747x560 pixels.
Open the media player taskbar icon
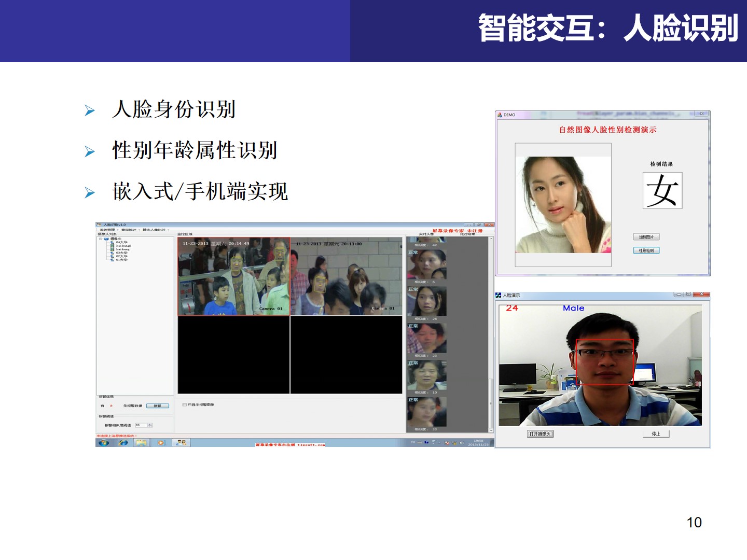pyautogui.click(x=161, y=443)
